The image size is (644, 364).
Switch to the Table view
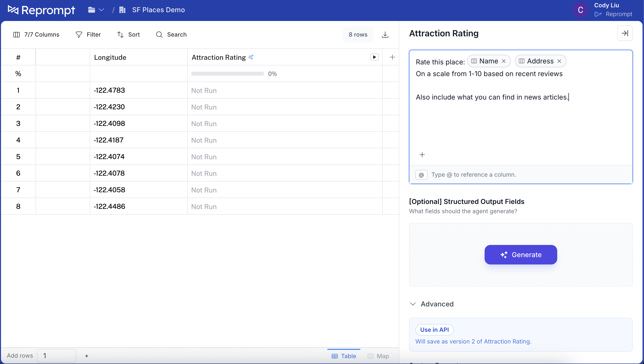point(343,356)
